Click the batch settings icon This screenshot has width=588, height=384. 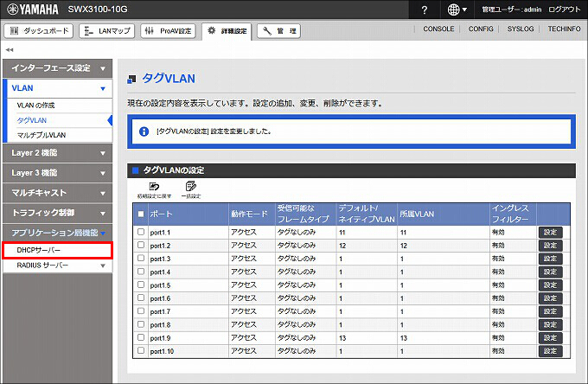click(190, 189)
